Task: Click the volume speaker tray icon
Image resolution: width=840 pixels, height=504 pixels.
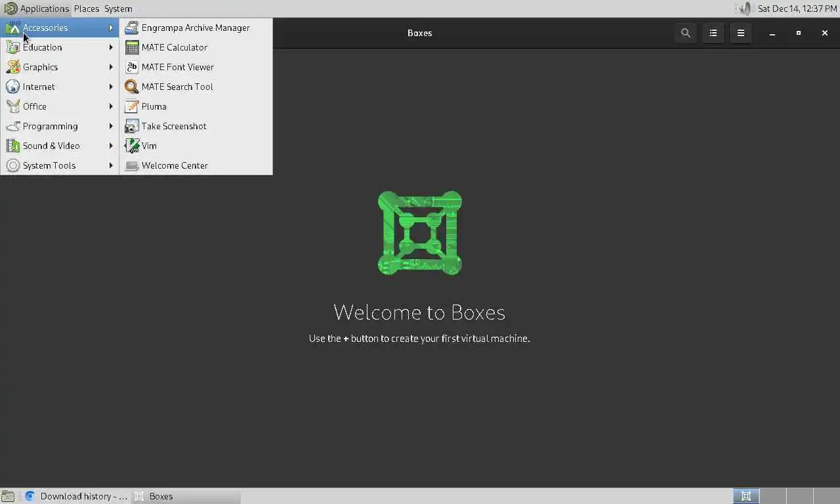Action: click(x=745, y=9)
